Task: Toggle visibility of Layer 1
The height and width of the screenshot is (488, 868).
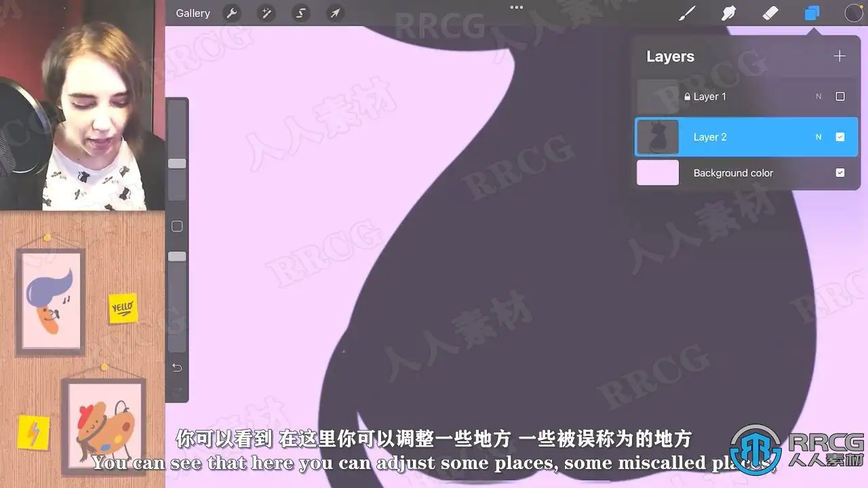Action: [840, 97]
